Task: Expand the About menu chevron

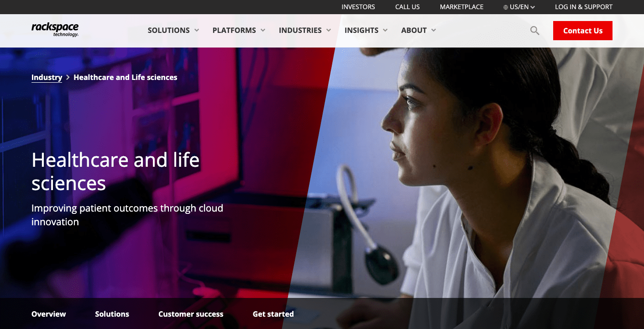Action: (434, 30)
